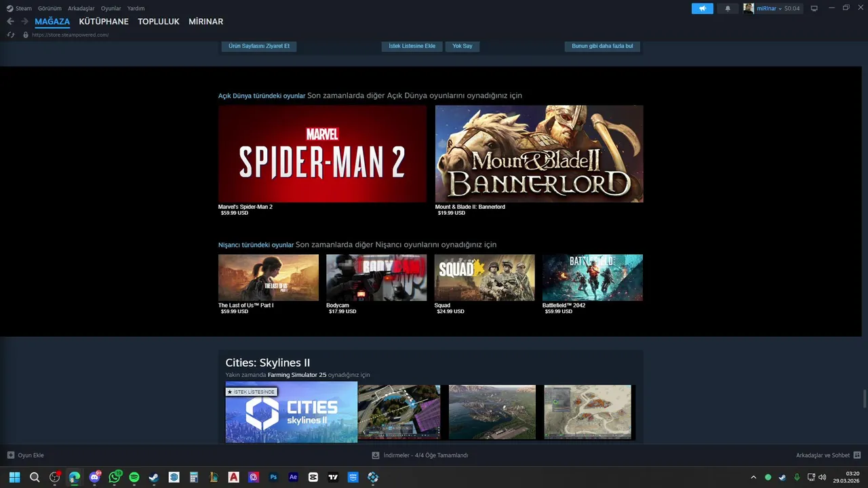This screenshot has width=868, height=488.
Task: Click the store page vertical scrollbar thumb
Action: pos(864,399)
